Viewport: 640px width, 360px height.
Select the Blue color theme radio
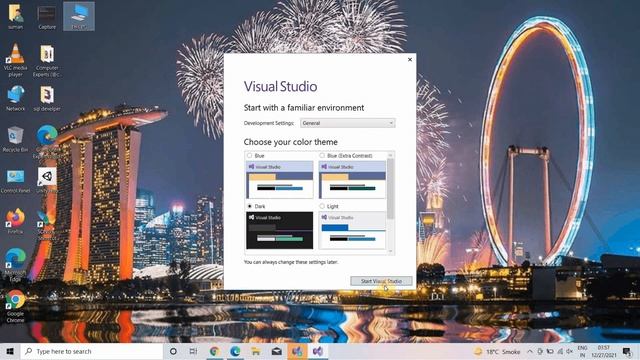[249, 156]
